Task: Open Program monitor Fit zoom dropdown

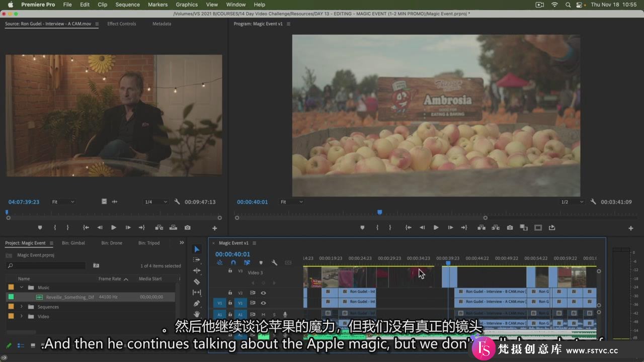Action: [x=292, y=202]
